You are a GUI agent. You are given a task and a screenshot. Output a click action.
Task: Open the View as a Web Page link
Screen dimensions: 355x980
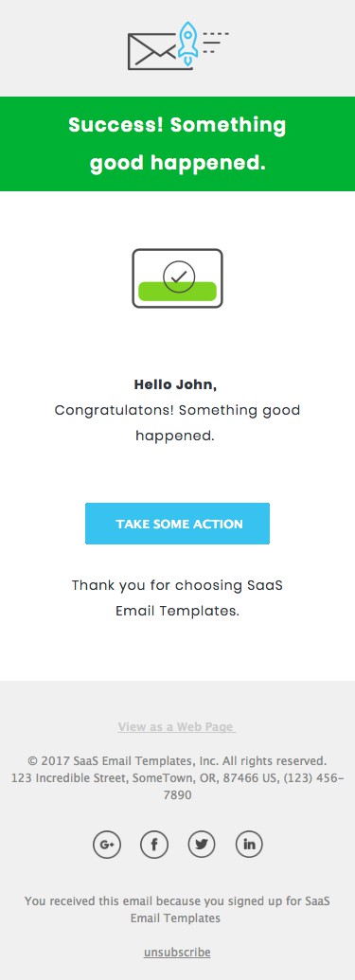click(x=177, y=727)
